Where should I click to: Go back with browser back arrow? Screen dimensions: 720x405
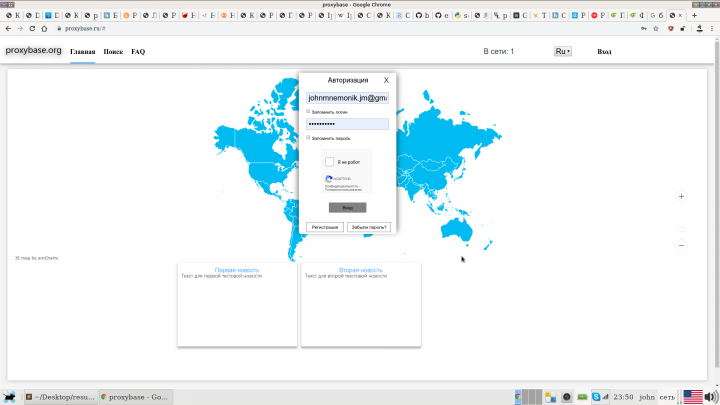point(8,28)
